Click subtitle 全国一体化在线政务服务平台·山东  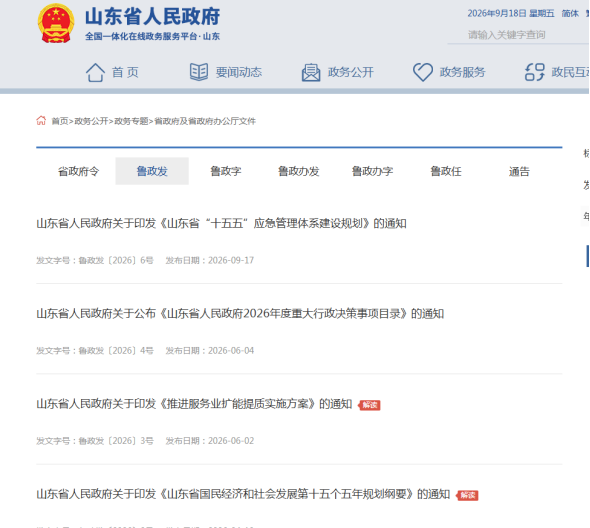(x=152, y=37)
